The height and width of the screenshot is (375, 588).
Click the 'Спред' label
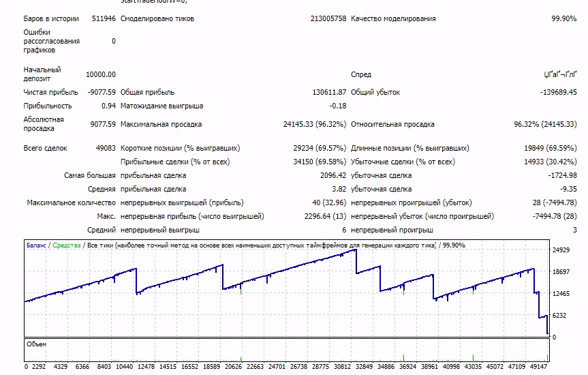coord(360,74)
